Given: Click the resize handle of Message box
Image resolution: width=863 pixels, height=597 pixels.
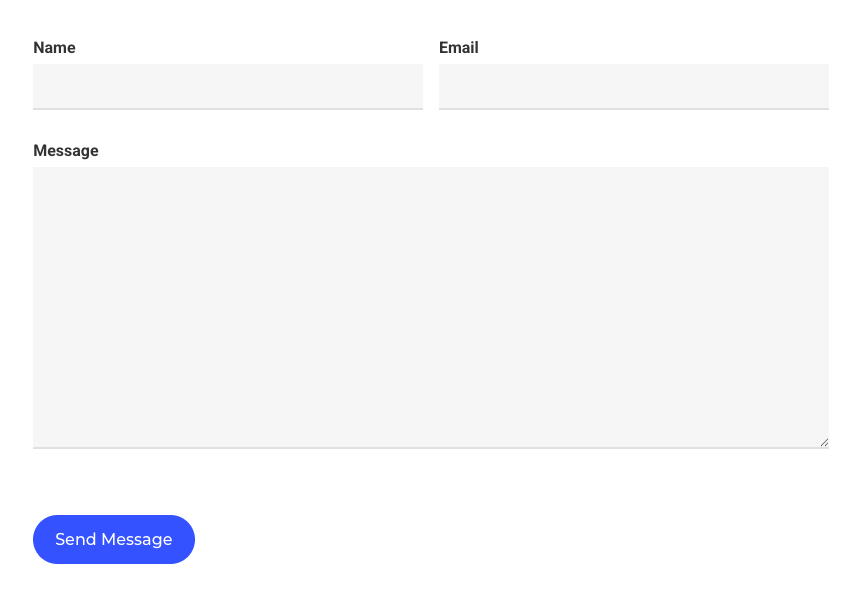Looking at the screenshot, I should (x=824, y=442).
